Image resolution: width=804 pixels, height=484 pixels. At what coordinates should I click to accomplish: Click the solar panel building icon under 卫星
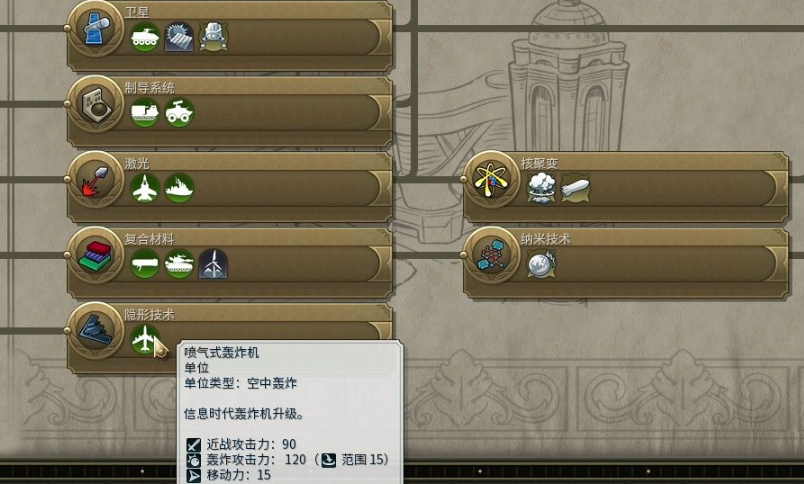click(179, 36)
